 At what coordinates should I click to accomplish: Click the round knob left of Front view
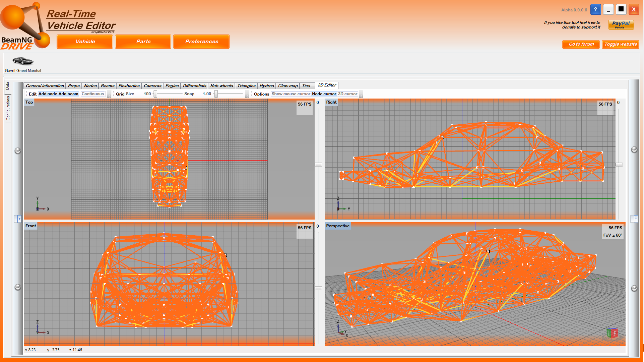coord(18,287)
